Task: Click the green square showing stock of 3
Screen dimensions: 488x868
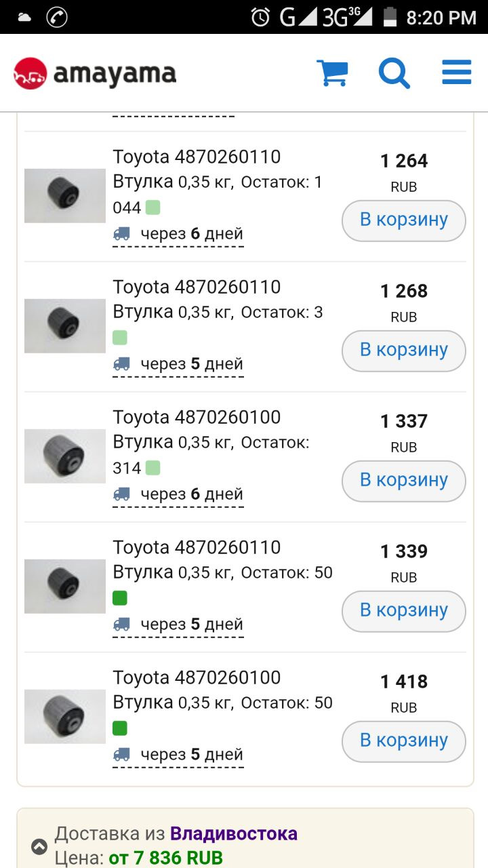Action: [x=119, y=337]
